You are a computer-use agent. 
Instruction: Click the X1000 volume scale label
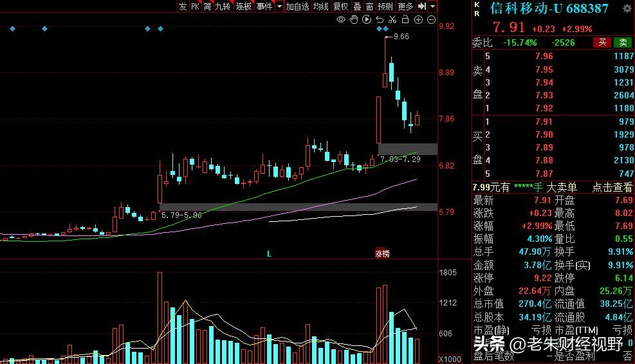tap(450, 359)
